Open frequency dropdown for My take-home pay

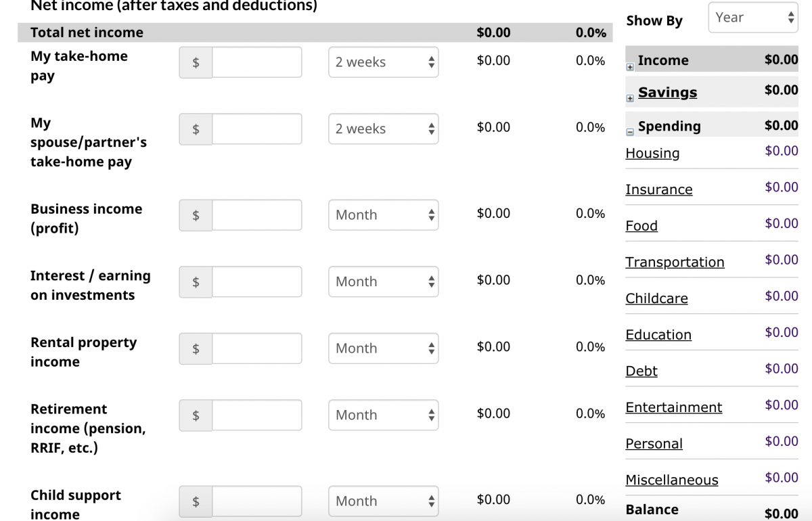(383, 62)
